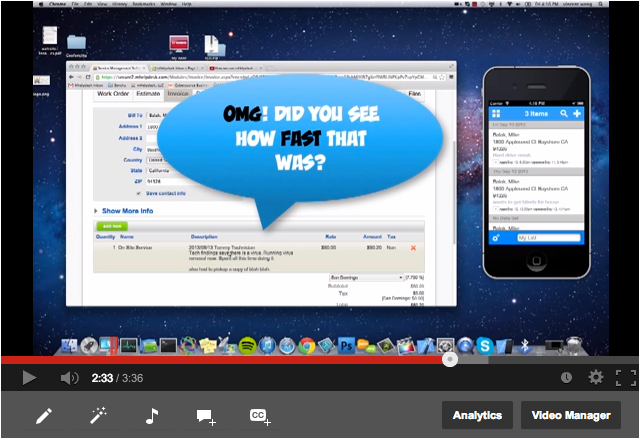The height and width of the screenshot is (438, 639).
Task: Click the browser back arrow
Action: click(x=71, y=77)
